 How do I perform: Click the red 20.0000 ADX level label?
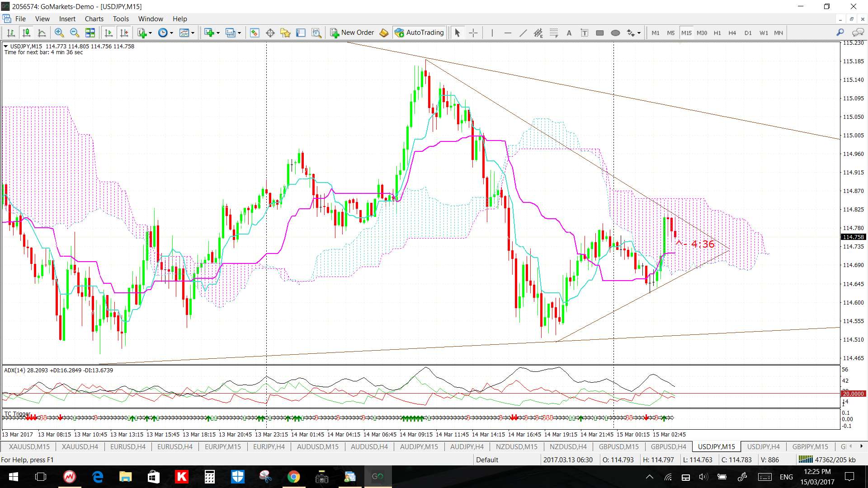(x=853, y=394)
